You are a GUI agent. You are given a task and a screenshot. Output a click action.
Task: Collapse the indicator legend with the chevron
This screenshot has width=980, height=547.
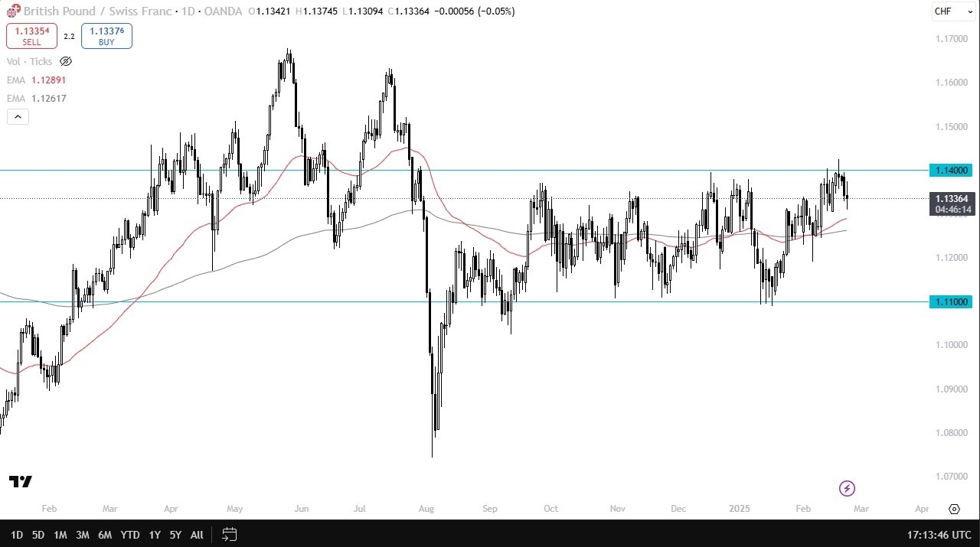pyautogui.click(x=18, y=116)
